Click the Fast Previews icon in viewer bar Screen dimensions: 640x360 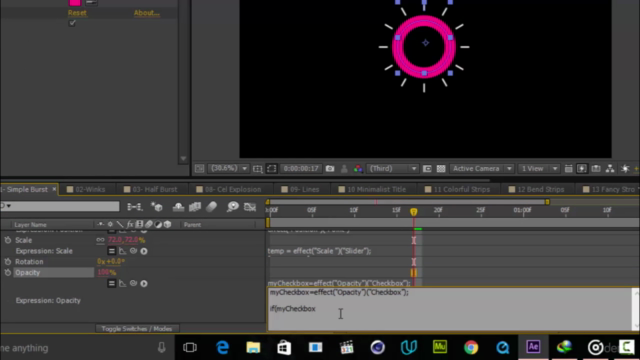(582, 169)
